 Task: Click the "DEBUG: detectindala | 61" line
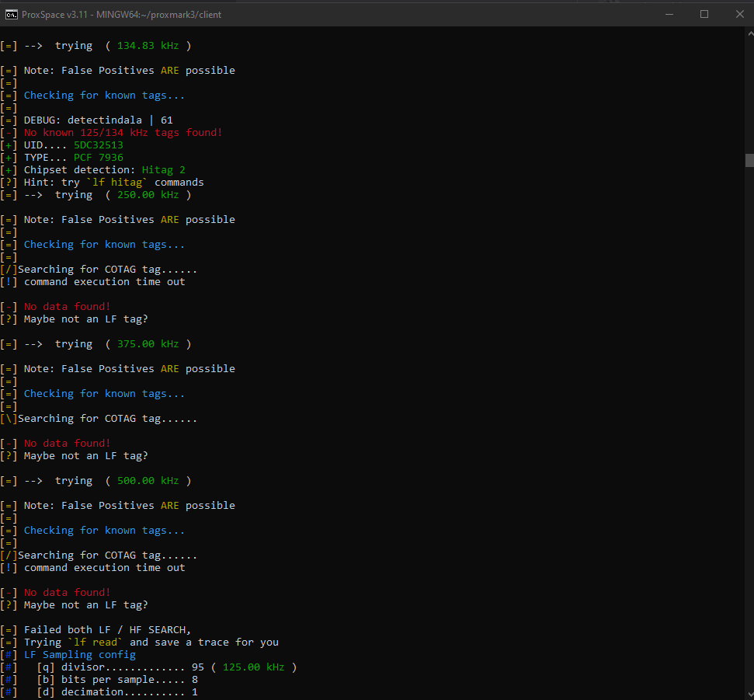pos(98,120)
